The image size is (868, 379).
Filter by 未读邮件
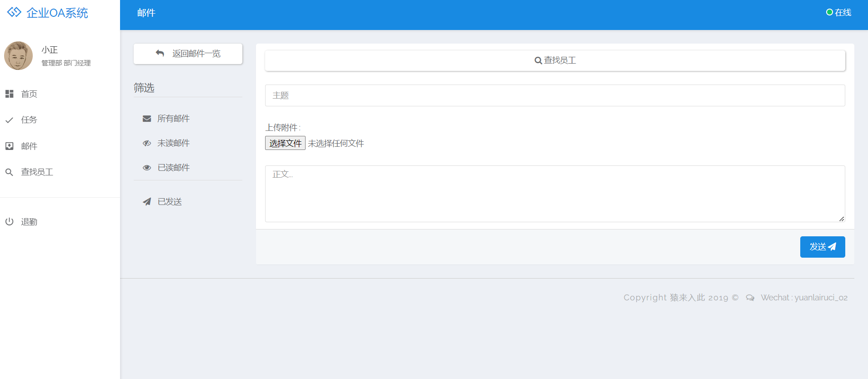point(174,143)
